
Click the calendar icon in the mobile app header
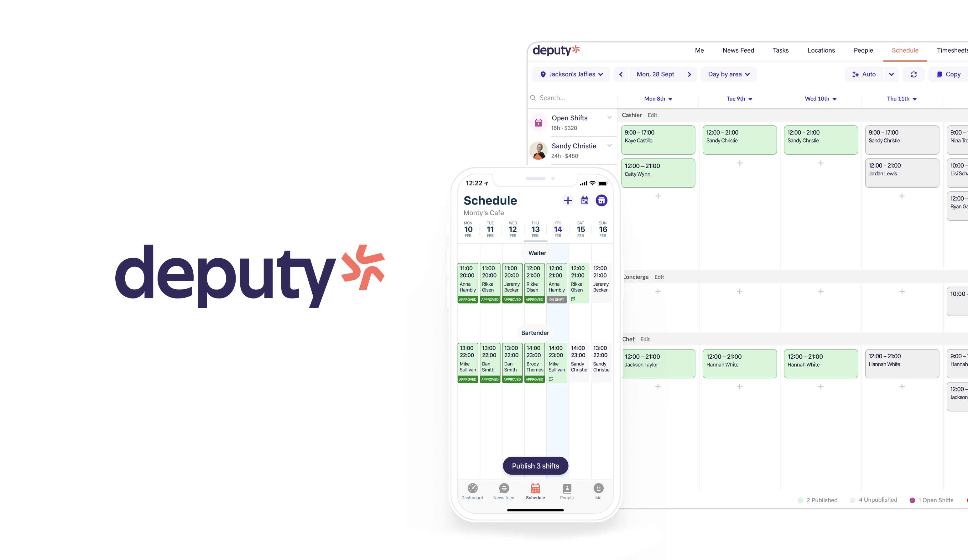585,200
